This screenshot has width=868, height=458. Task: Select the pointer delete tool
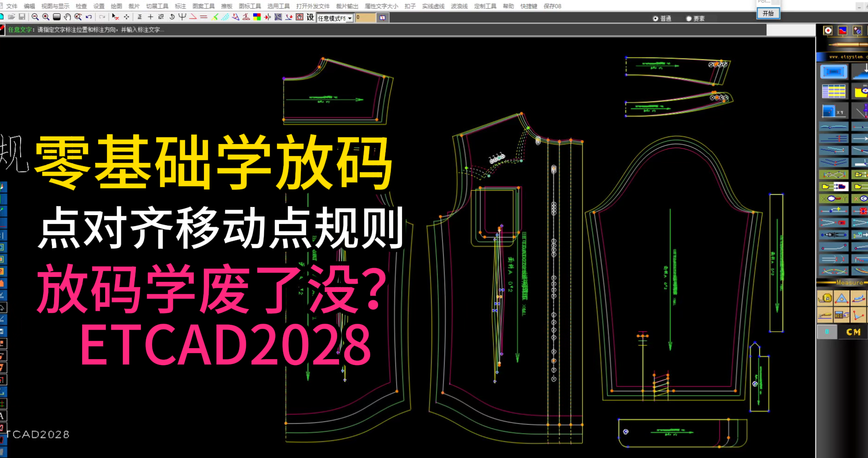pos(115,17)
